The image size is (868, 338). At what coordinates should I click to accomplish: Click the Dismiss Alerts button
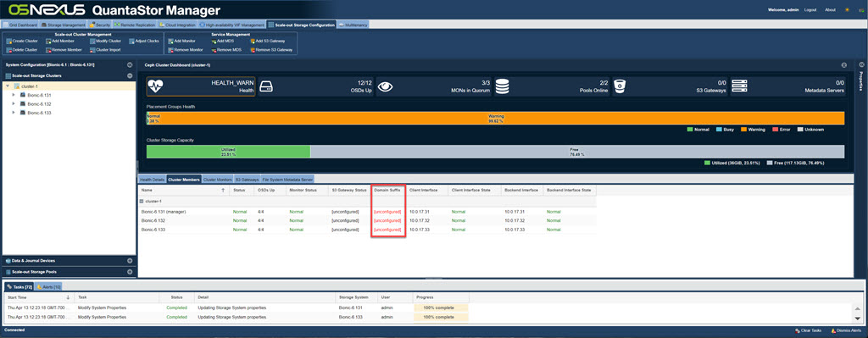[x=847, y=330]
